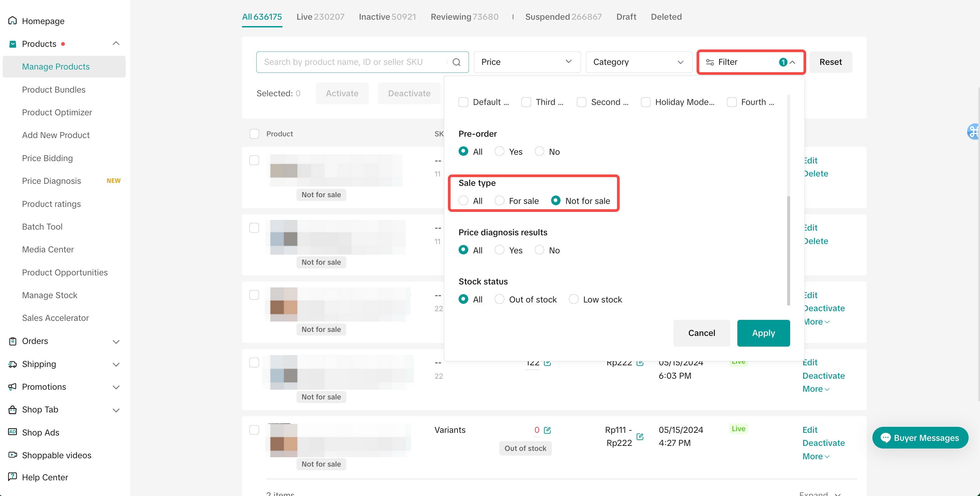The height and width of the screenshot is (496, 980).
Task: Click the Shipping truck icon
Action: (13, 364)
